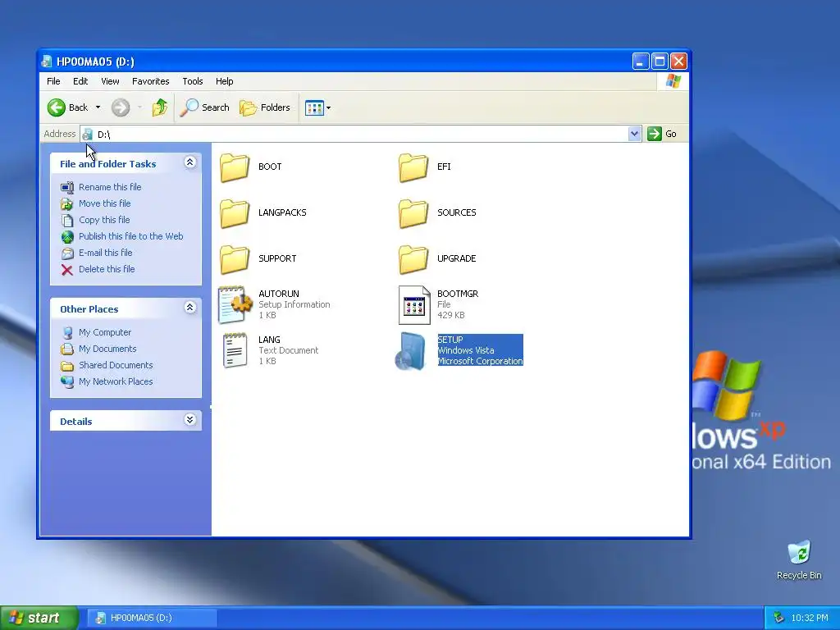Click the HP00MA05 (D:) taskbar button

pyautogui.click(x=152, y=619)
